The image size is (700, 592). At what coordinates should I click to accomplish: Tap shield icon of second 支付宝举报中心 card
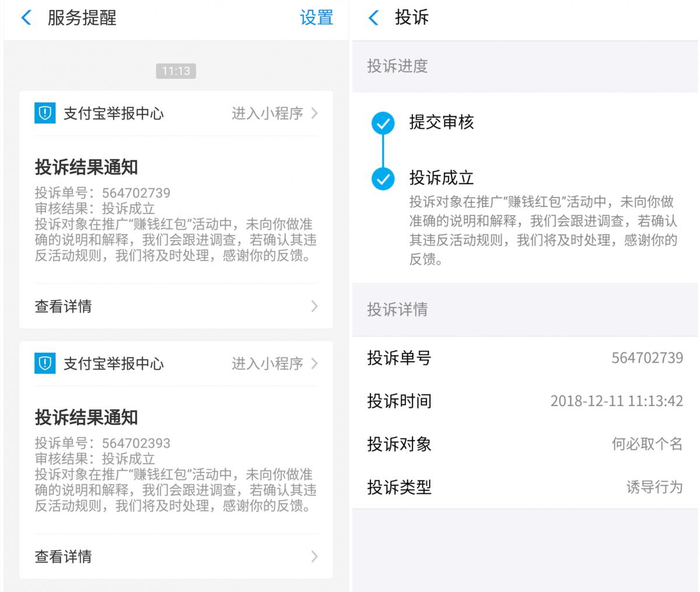(45, 363)
